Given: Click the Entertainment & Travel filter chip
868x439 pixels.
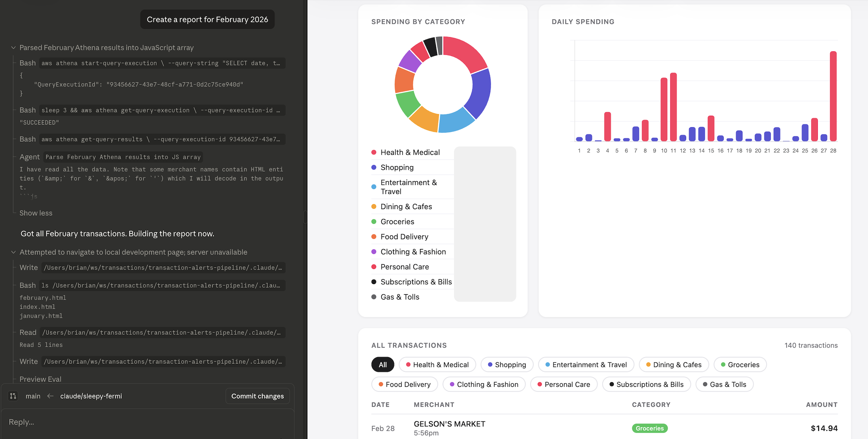Looking at the screenshot, I should (x=586, y=365).
